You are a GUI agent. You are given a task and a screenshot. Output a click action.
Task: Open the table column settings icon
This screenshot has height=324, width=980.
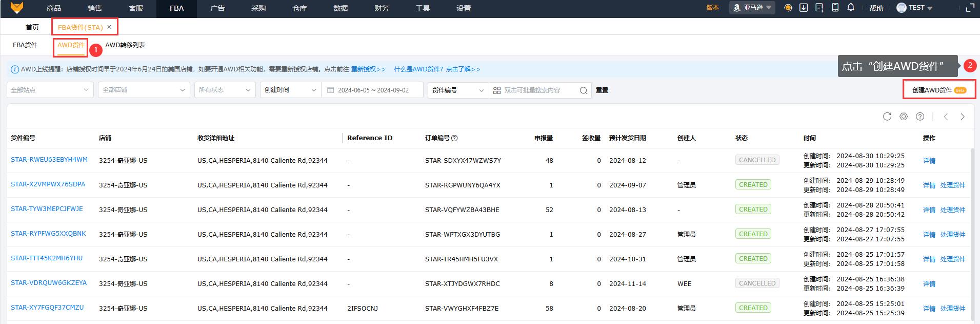click(x=904, y=117)
